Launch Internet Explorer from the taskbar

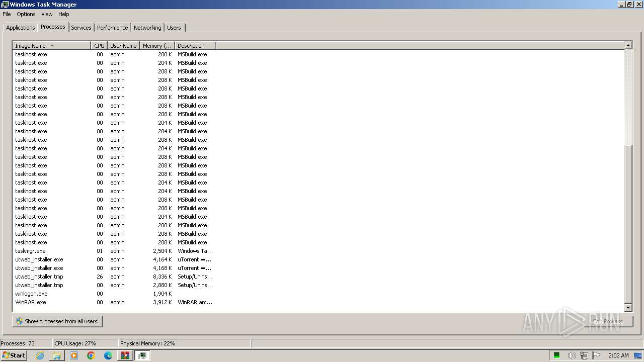(x=40, y=355)
